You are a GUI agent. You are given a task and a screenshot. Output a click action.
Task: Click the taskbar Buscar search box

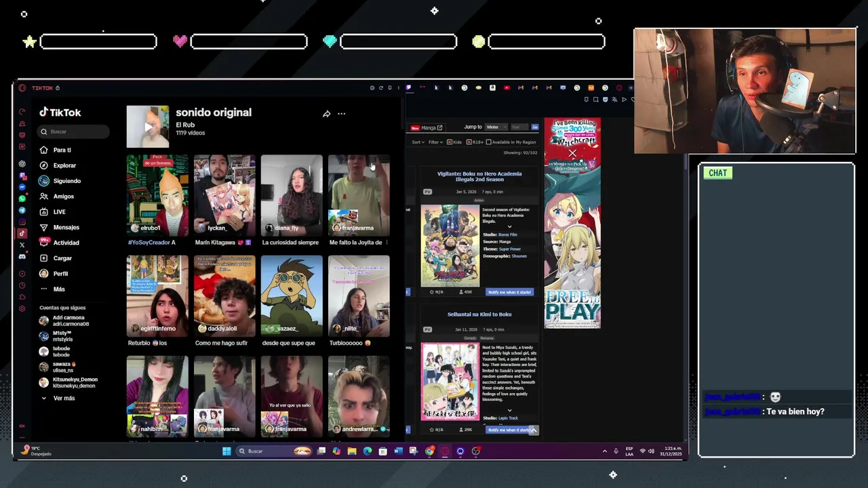[274, 451]
